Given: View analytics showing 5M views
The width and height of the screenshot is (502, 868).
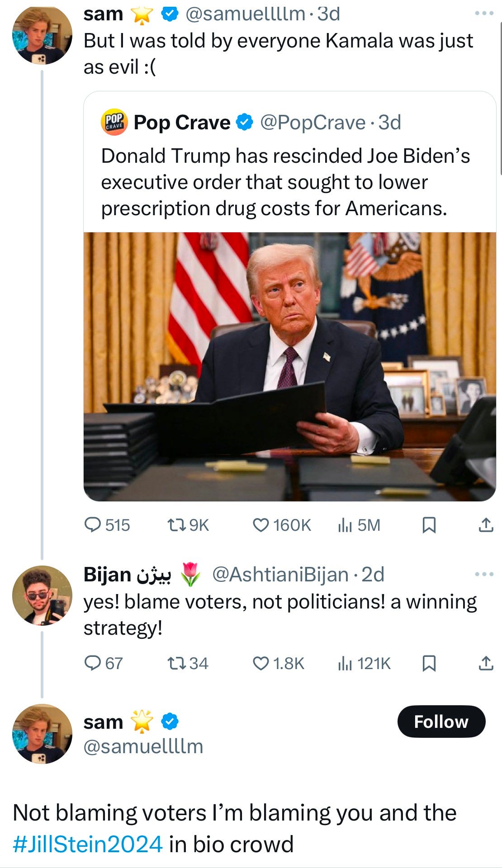Looking at the screenshot, I should (359, 525).
